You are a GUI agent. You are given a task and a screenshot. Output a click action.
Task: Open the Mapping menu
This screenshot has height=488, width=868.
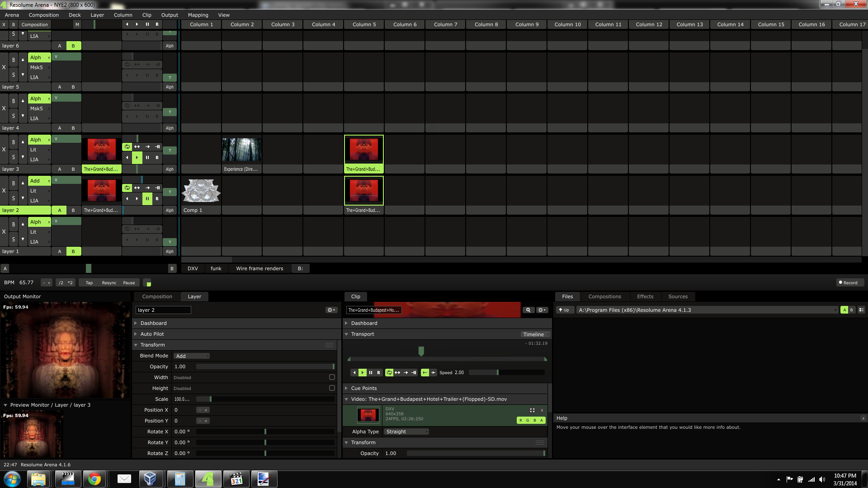(198, 15)
